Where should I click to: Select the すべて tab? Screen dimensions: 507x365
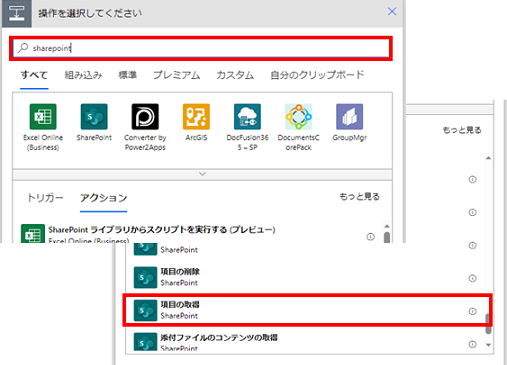34,75
